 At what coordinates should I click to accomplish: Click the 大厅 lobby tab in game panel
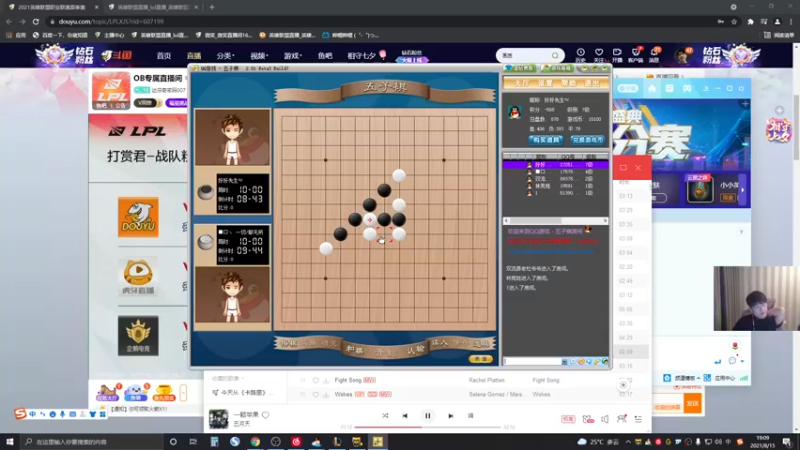point(521,83)
